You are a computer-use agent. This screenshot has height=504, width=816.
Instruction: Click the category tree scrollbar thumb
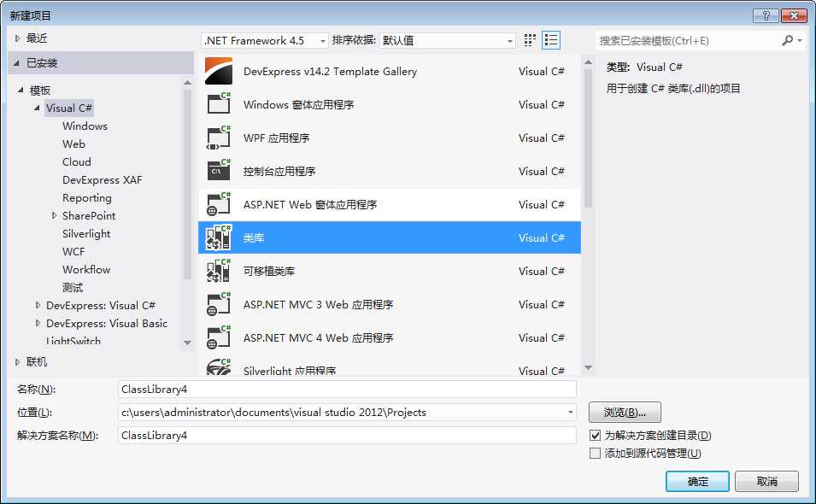(x=187, y=185)
